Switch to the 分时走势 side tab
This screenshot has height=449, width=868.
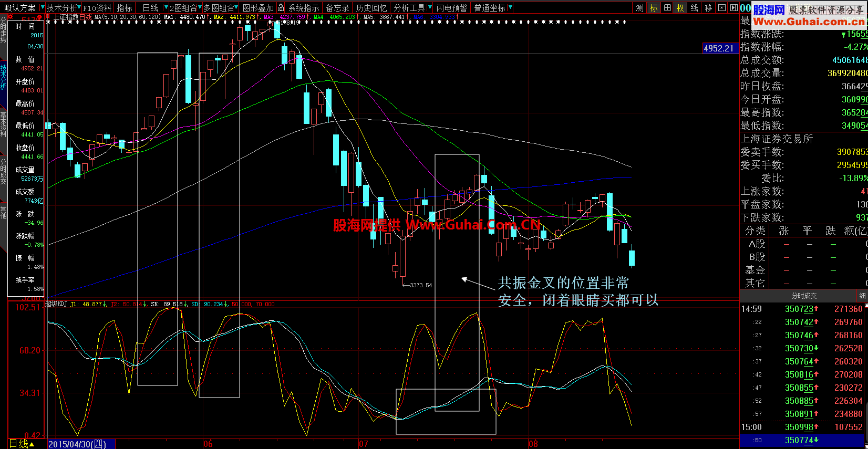(x=4, y=30)
